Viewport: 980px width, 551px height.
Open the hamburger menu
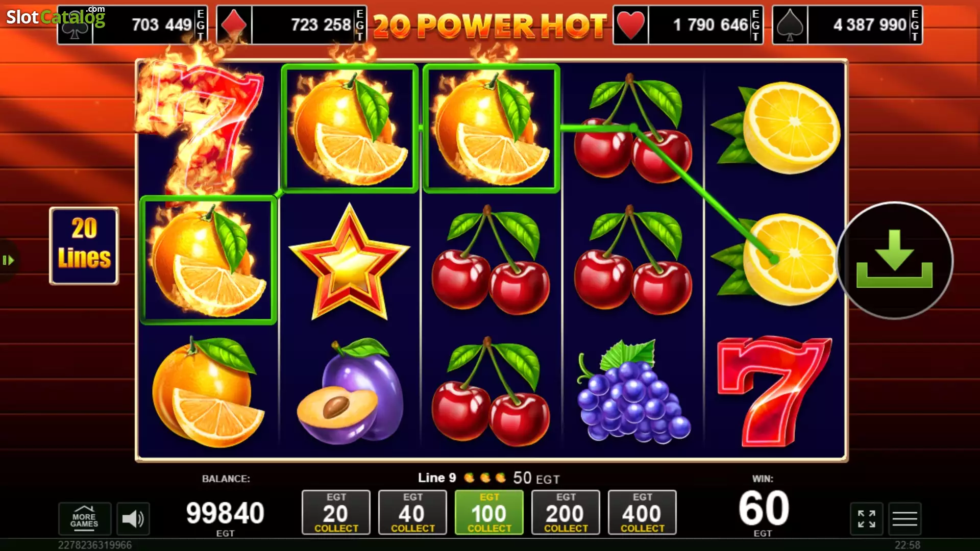point(904,519)
